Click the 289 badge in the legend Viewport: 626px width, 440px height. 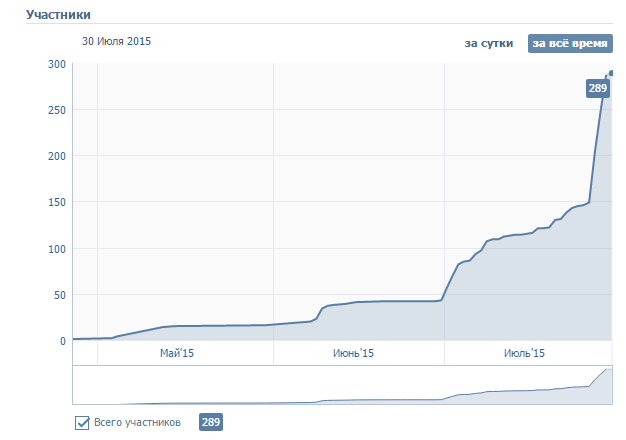point(211,422)
